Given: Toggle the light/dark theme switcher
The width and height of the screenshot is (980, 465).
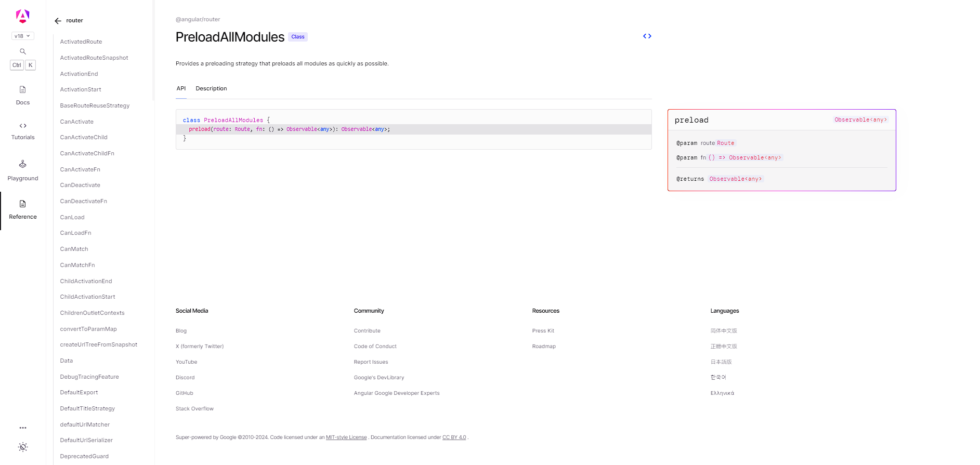Looking at the screenshot, I should [23, 447].
